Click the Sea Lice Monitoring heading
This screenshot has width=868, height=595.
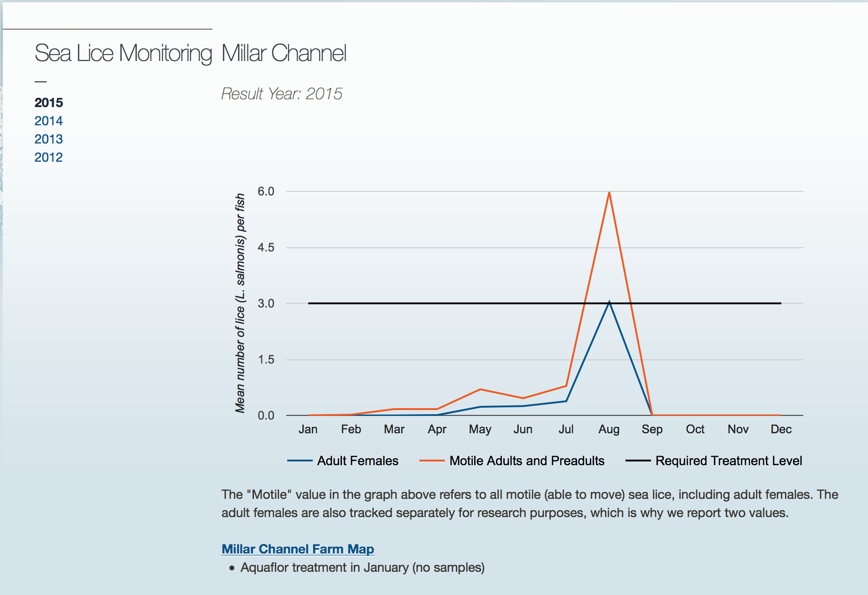123,53
